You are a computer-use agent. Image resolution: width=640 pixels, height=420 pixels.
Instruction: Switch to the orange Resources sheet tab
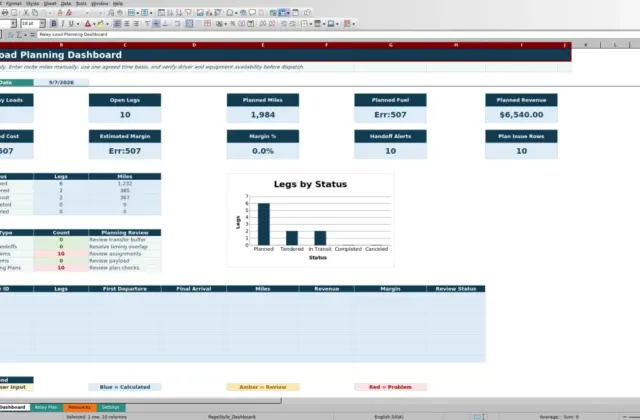click(80, 407)
